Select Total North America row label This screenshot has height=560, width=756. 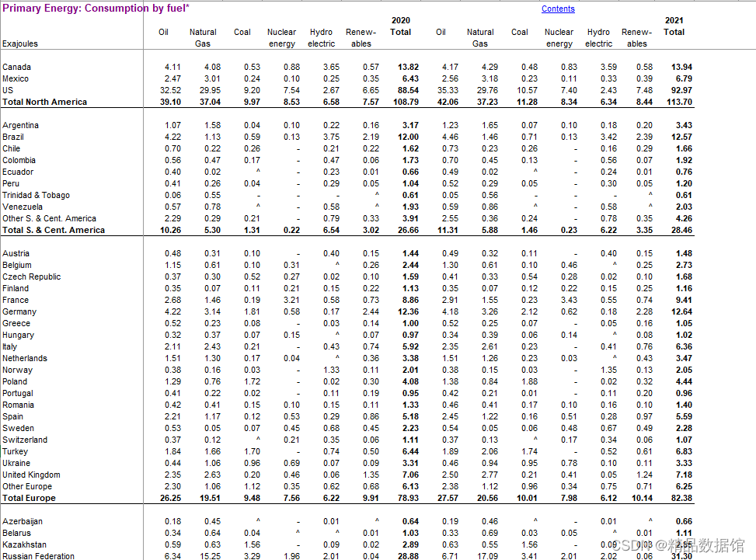45,102
